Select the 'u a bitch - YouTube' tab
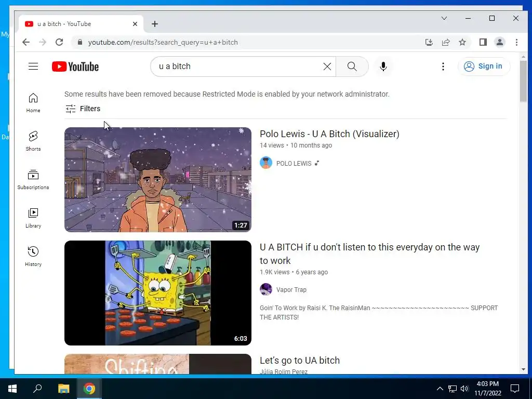532x399 pixels. (81, 24)
